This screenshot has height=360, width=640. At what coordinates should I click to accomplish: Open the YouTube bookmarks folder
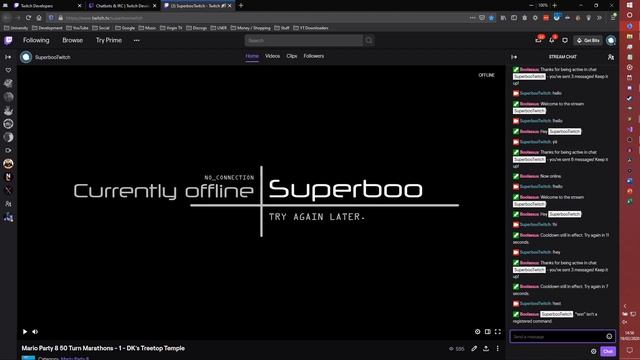coord(77,28)
